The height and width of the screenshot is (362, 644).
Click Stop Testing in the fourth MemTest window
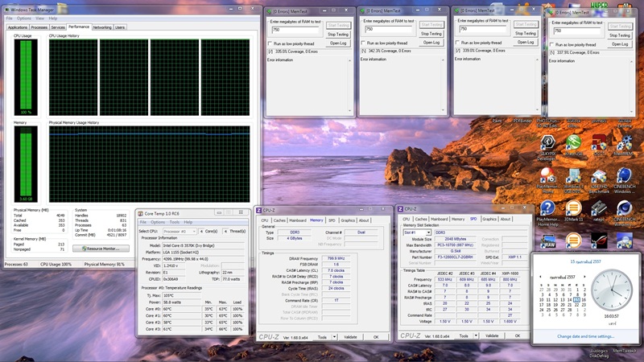620,35
